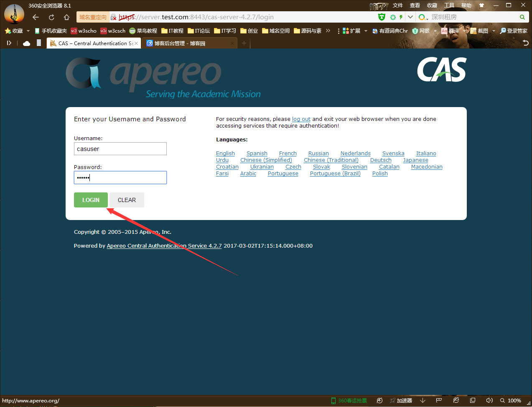Click the green aperture icon in address bar

pyautogui.click(x=393, y=17)
